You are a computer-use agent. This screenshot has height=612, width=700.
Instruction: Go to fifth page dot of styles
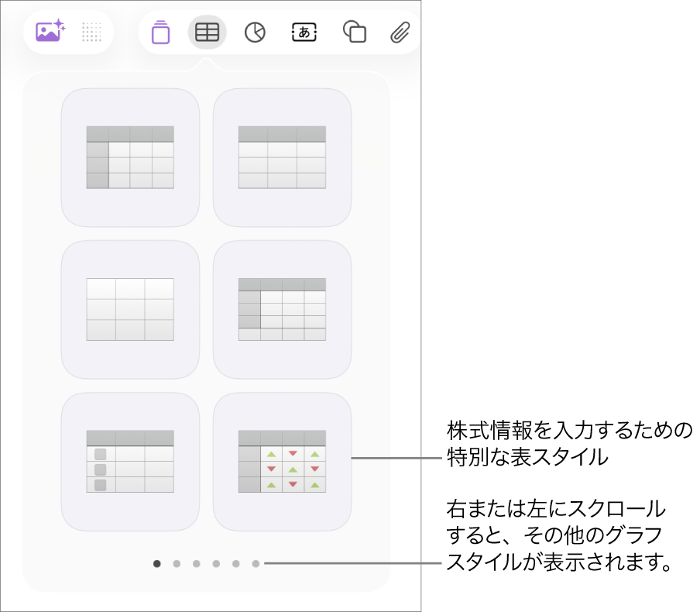click(235, 564)
